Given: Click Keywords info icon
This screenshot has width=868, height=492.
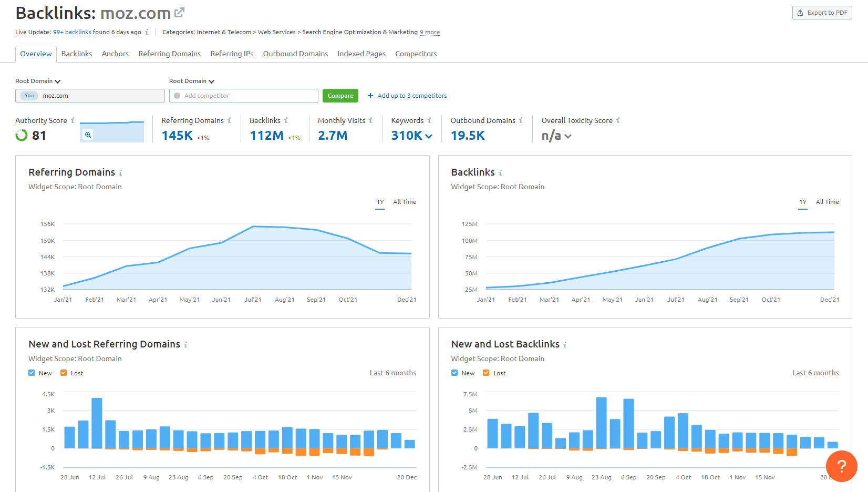Looking at the screenshot, I should click(429, 120).
